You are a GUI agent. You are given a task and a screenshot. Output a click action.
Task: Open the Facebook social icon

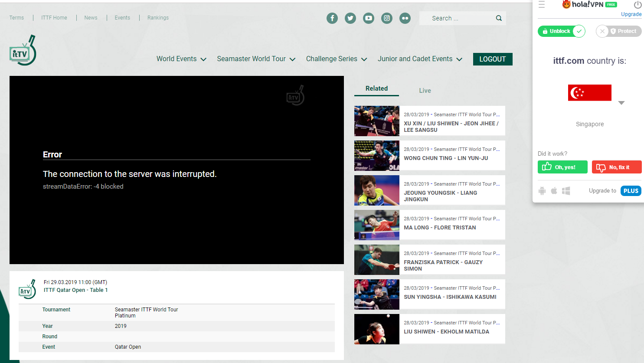[332, 18]
